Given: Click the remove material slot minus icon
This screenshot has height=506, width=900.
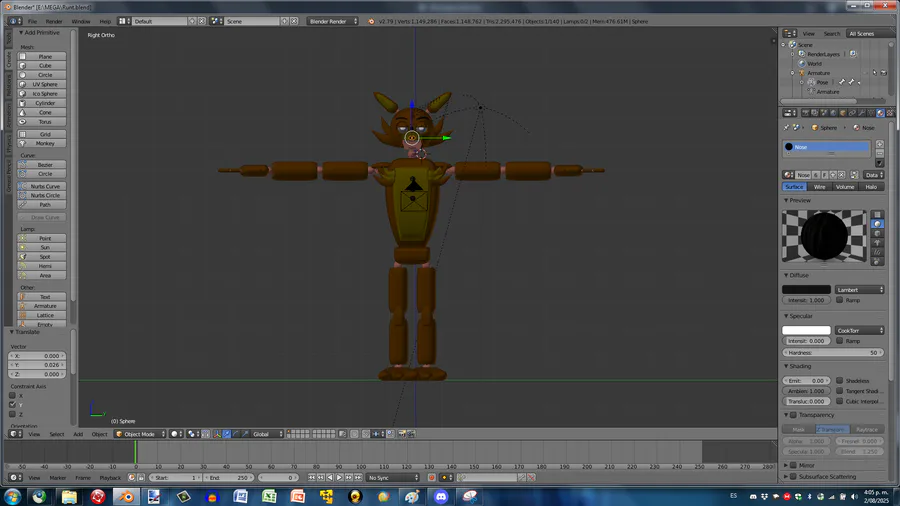Looking at the screenshot, I should [880, 154].
